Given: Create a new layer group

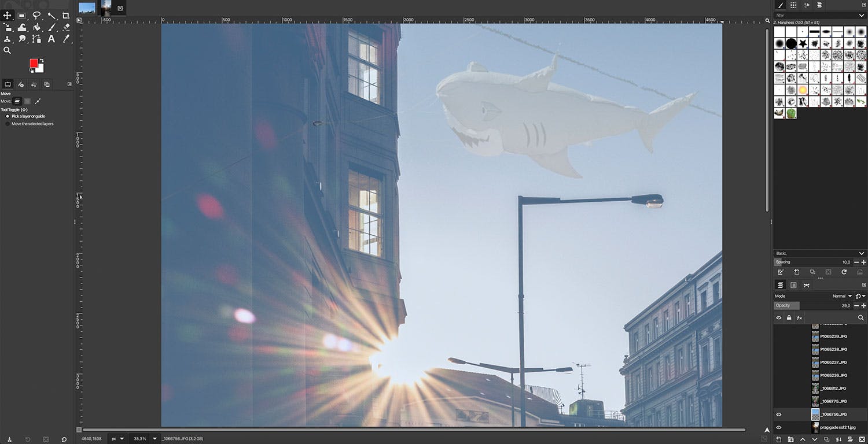Looking at the screenshot, I should (790, 439).
